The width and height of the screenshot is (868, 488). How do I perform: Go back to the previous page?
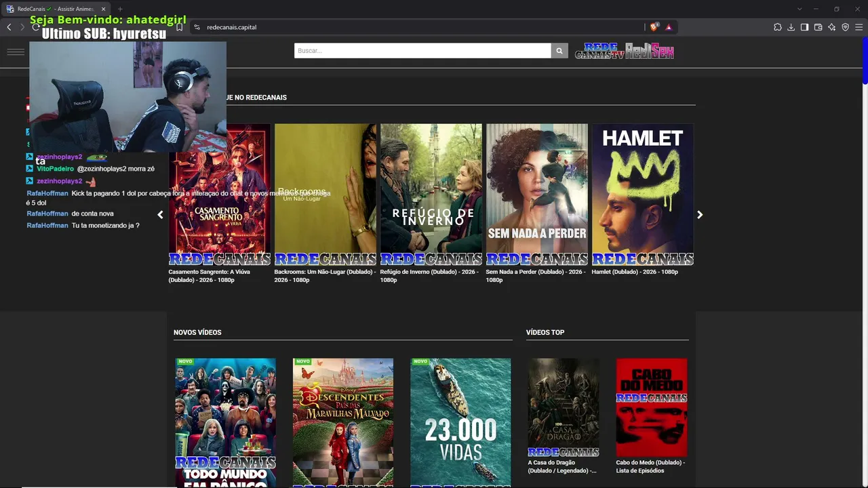click(x=9, y=27)
